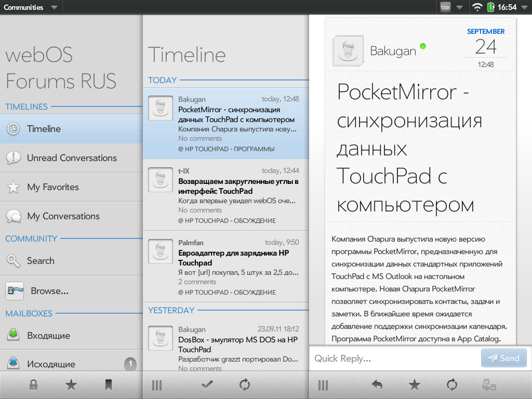Reply using the back-arrow icon
532x399 pixels.
tap(377, 385)
